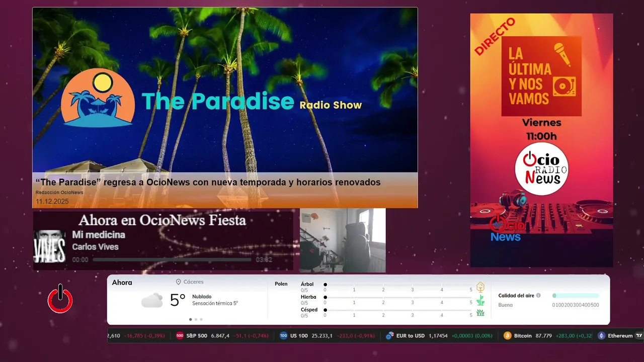Click the Ahora en OcioNews Fiesta heading

tap(162, 220)
